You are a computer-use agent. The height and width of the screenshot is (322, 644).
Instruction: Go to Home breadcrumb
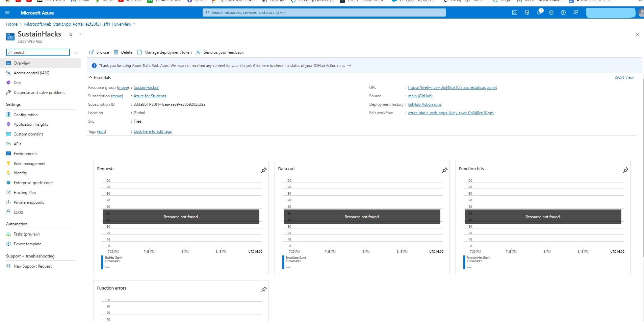(12, 24)
